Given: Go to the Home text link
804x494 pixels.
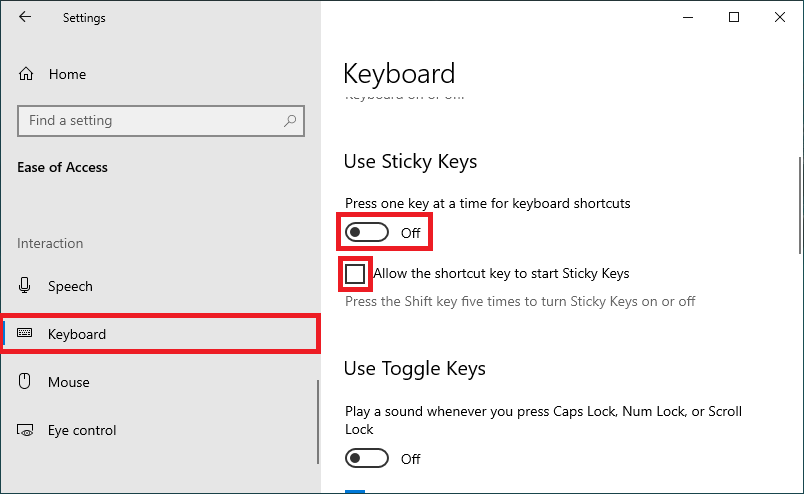Looking at the screenshot, I should click(67, 74).
